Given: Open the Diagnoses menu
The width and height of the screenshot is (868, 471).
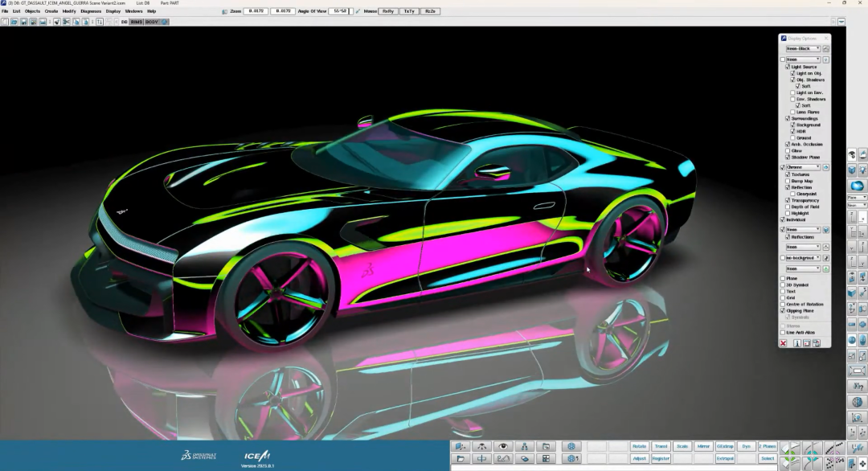Looking at the screenshot, I should click(x=91, y=11).
